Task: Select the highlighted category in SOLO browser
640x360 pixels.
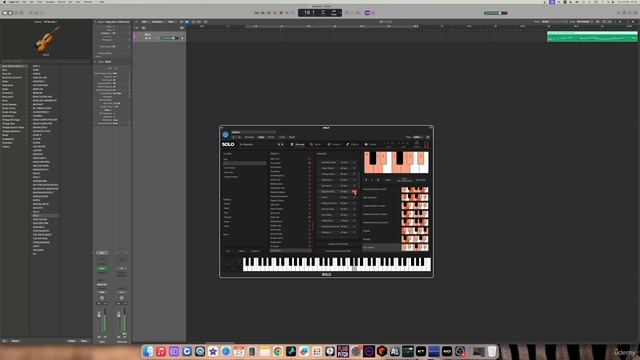Action: (244, 163)
